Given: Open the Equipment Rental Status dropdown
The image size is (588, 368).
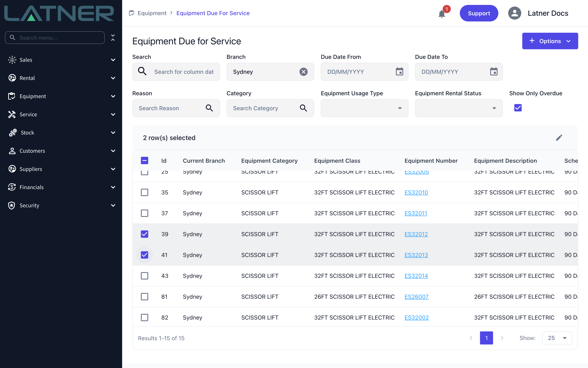Looking at the screenshot, I should point(459,108).
